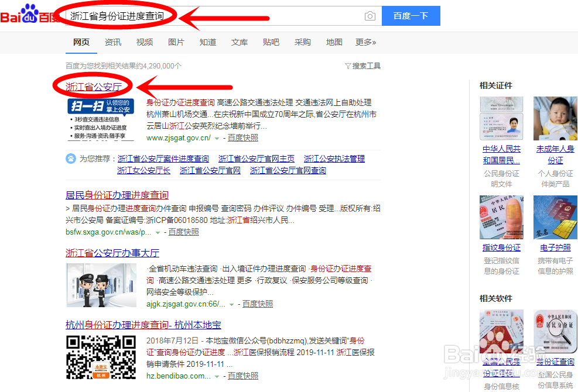Open the 未成年人身份证 link

[555, 154]
